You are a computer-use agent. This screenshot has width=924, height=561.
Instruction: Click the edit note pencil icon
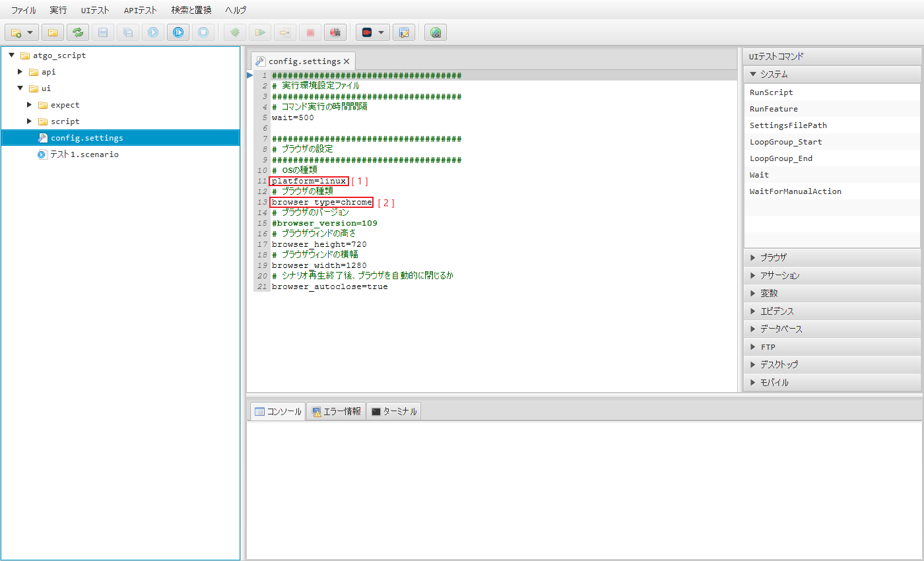point(404,32)
